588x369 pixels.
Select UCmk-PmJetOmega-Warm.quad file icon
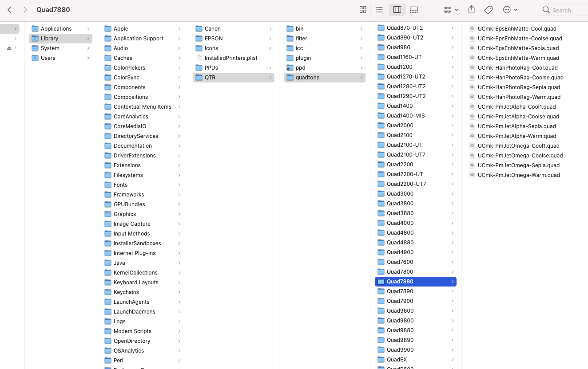click(472, 175)
